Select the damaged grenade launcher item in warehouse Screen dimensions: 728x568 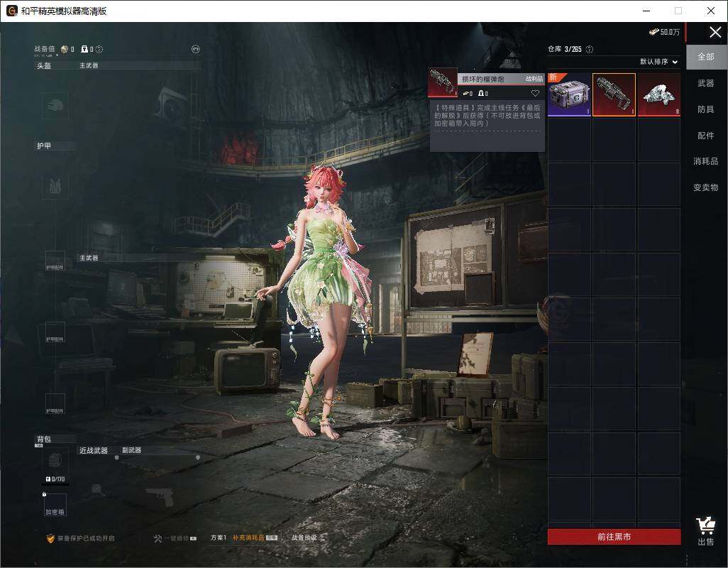614,94
